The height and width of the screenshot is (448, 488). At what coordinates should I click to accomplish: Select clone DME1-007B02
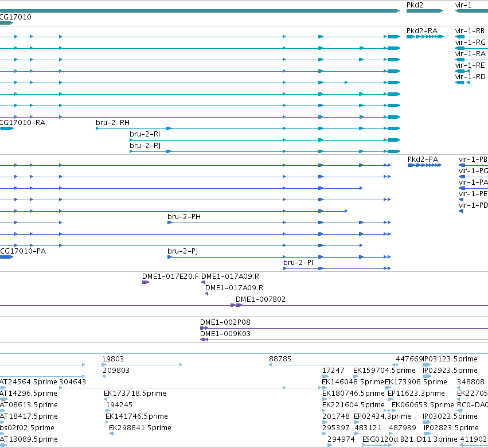pos(260,300)
